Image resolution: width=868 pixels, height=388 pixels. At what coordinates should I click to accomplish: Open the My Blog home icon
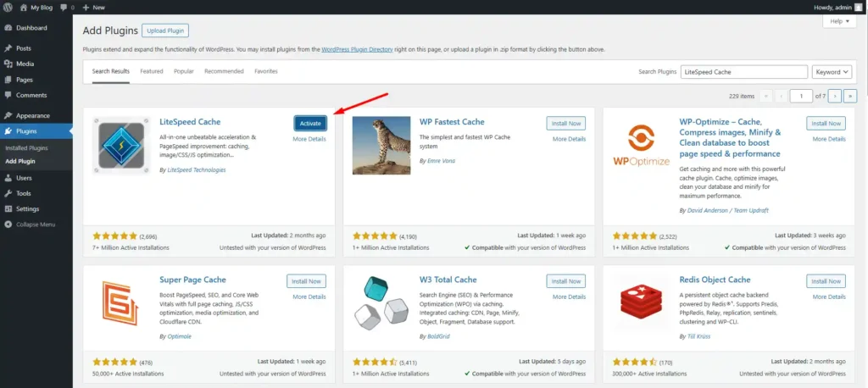[x=23, y=7]
